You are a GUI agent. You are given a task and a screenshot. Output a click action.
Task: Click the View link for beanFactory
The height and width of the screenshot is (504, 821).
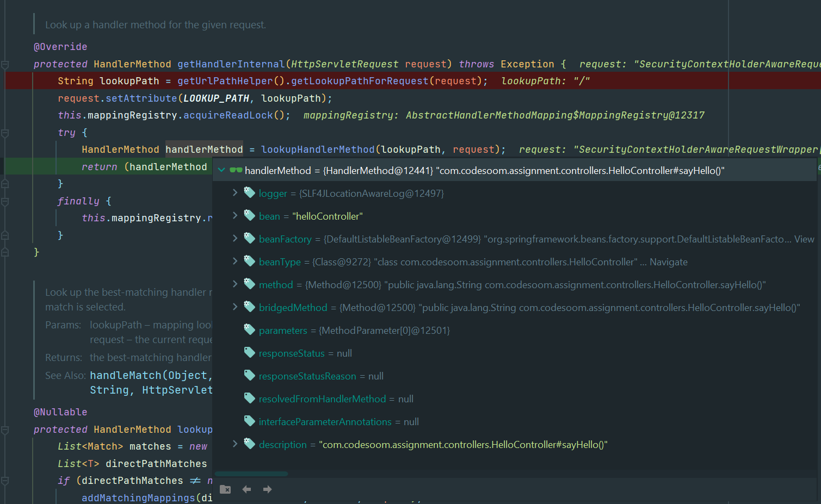coord(804,239)
